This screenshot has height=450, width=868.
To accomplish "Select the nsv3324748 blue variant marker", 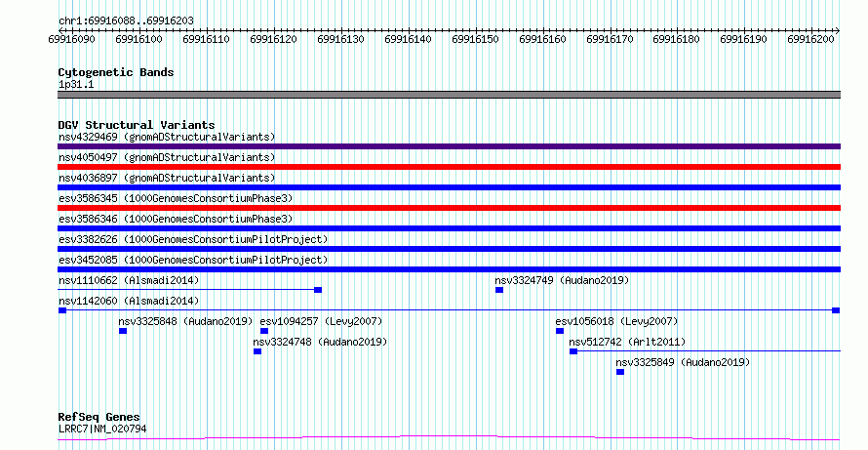I will click(x=257, y=351).
